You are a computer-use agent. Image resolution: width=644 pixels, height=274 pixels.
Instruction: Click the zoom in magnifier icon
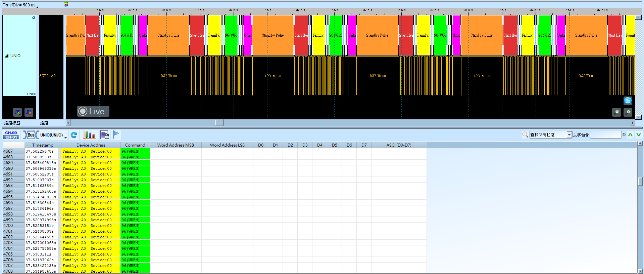click(x=628, y=112)
